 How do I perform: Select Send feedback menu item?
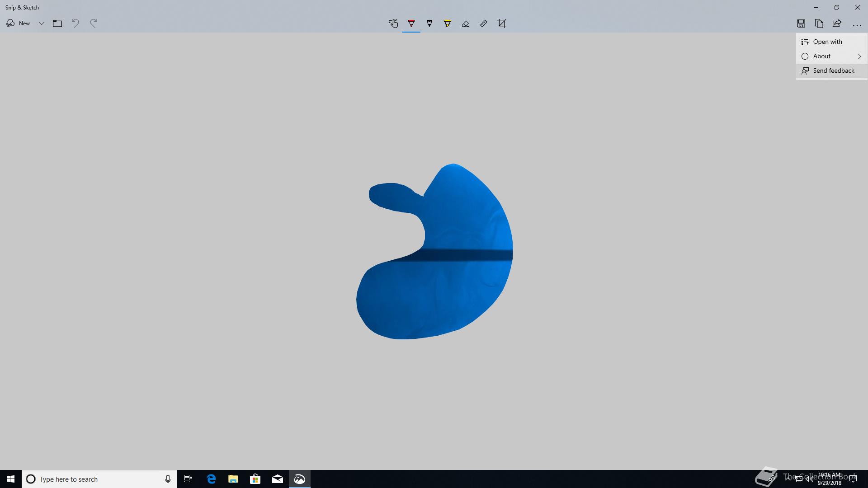pyautogui.click(x=831, y=70)
